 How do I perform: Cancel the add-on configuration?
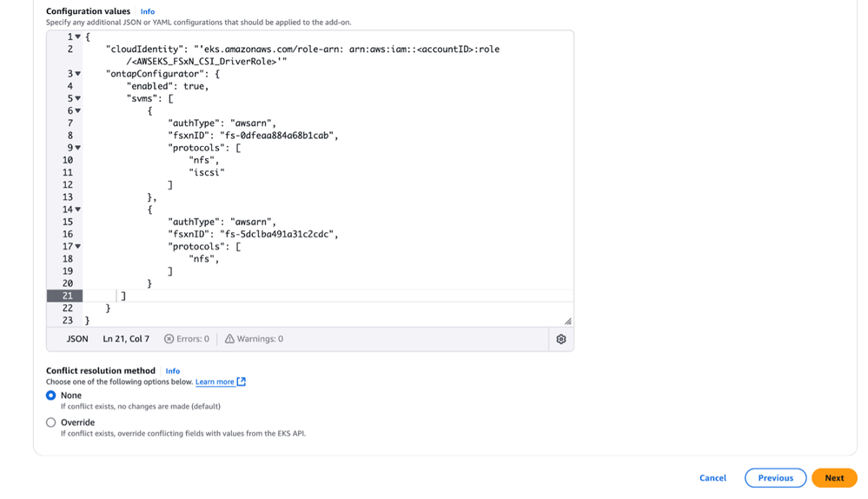coord(712,478)
